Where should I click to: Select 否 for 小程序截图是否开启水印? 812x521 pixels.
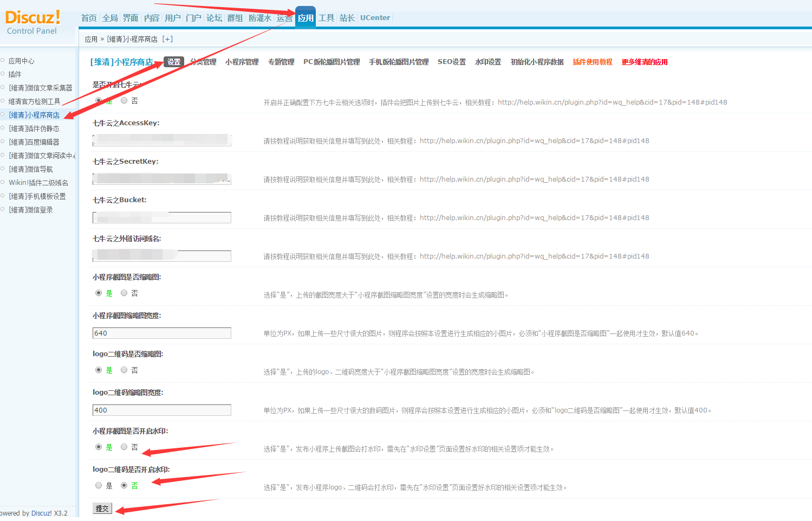tap(124, 447)
